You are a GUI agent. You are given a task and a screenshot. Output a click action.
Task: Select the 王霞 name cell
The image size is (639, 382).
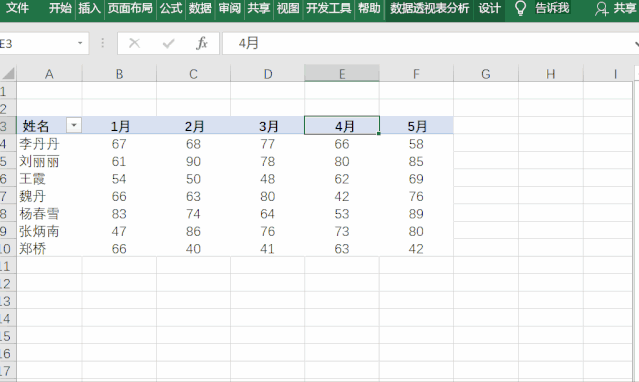click(x=49, y=179)
